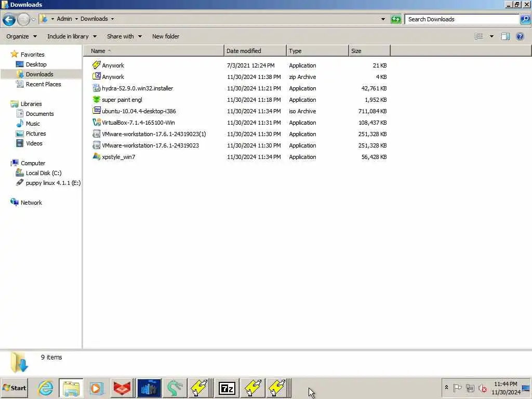532x399 pixels.
Task: Select Network in the navigation pane
Action: pyautogui.click(x=31, y=203)
